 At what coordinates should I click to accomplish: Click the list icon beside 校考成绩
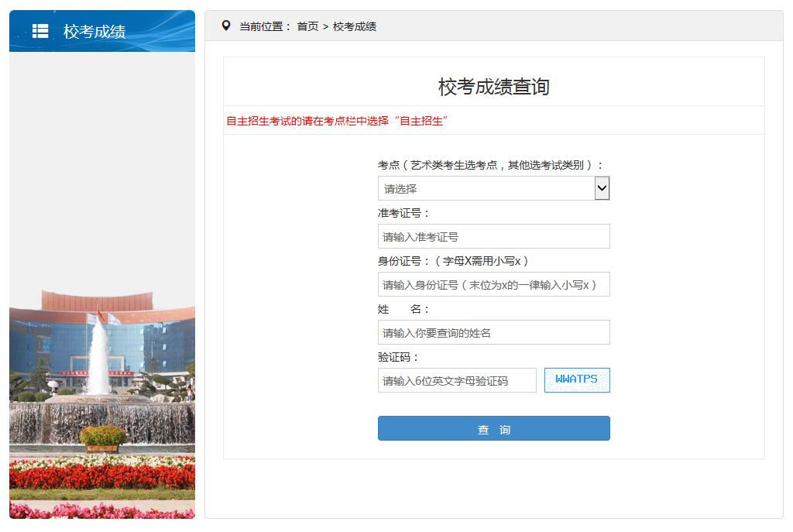click(40, 31)
